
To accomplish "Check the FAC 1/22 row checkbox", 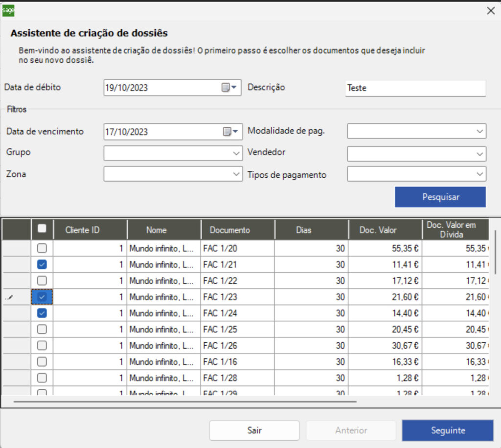I will (42, 281).
